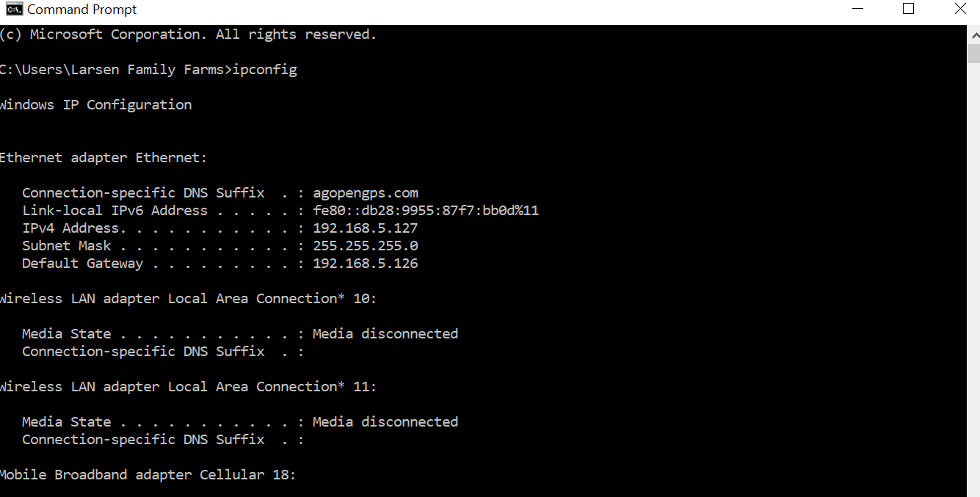Close the Command Prompt window
This screenshot has width=980, height=497.
(960, 10)
